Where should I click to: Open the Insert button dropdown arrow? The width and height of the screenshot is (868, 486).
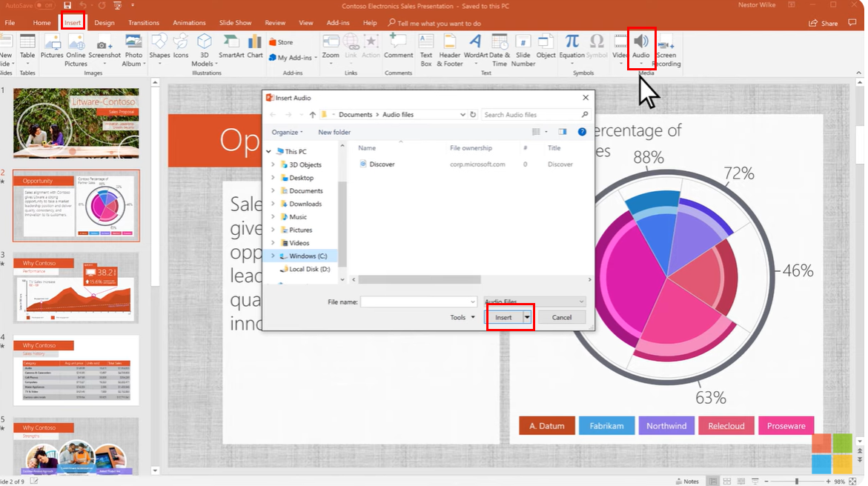pos(527,317)
